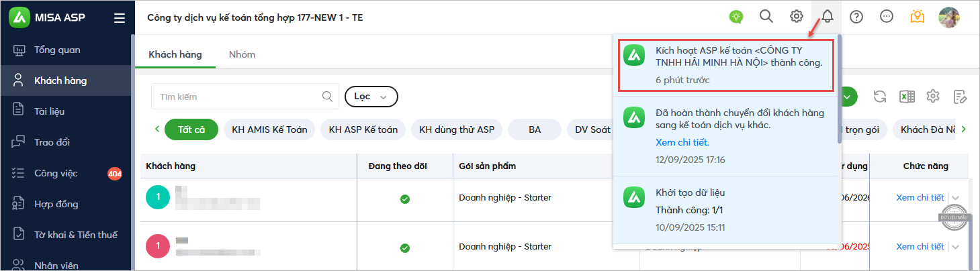Select the KH ASP Kế toán filter chip
This screenshot has width=980, height=271.
pos(363,129)
